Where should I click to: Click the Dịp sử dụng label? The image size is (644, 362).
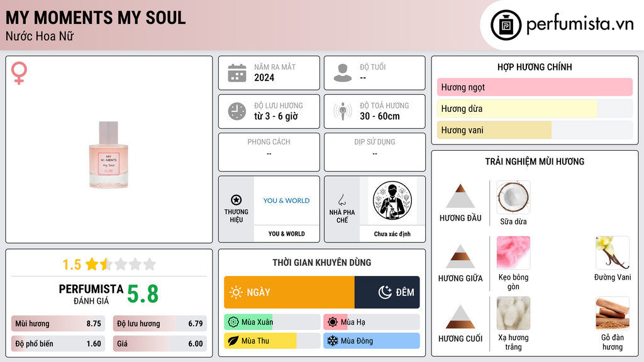tap(375, 142)
